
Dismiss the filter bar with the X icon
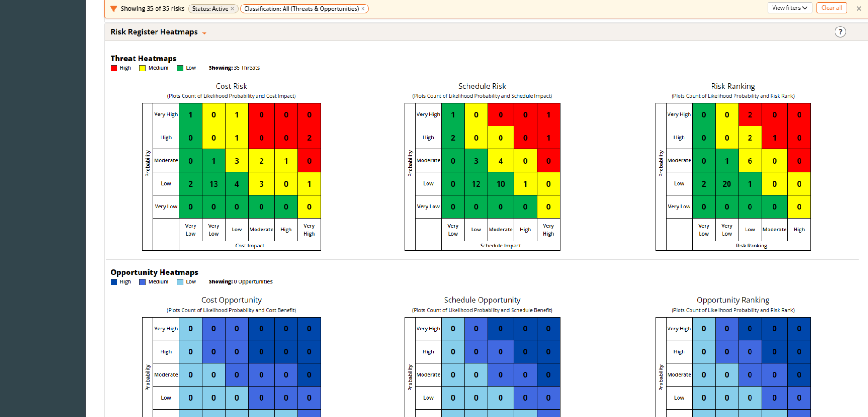(x=859, y=8)
